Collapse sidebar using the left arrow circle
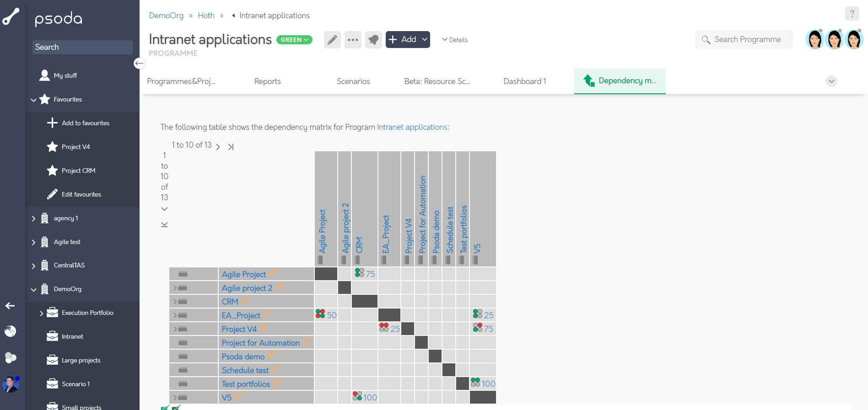Viewport: 868px width, 410px height. 139,63
